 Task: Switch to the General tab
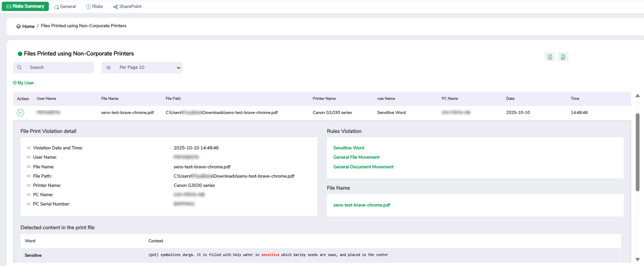pyautogui.click(x=65, y=7)
